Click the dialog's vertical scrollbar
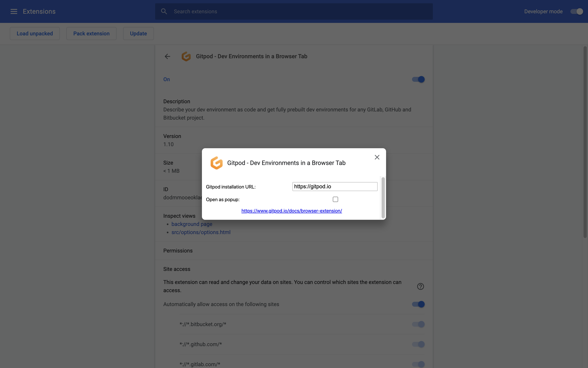 [383, 198]
